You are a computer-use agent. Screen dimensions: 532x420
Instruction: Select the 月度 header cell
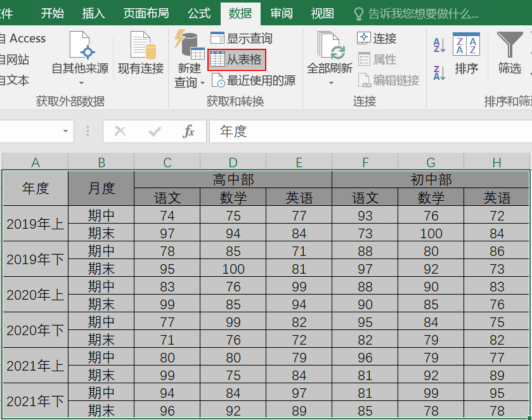[x=101, y=188]
